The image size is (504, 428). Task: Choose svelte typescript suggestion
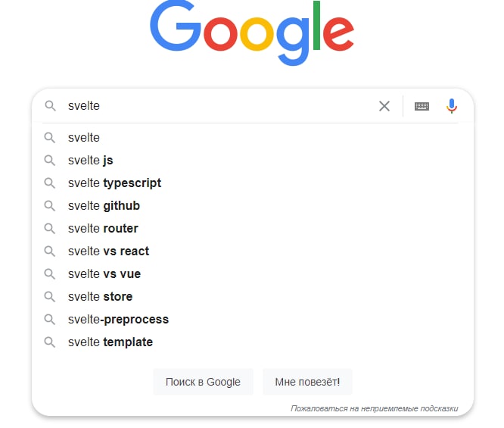114,183
